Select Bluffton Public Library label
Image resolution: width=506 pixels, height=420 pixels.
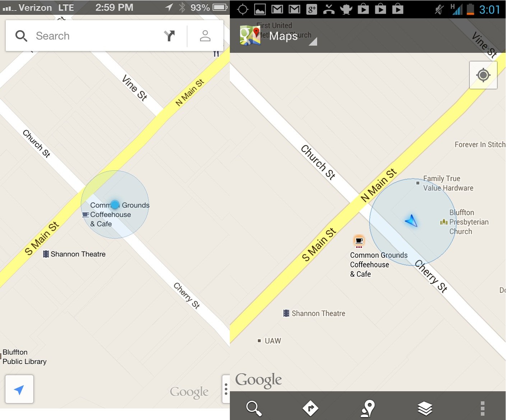24,357
